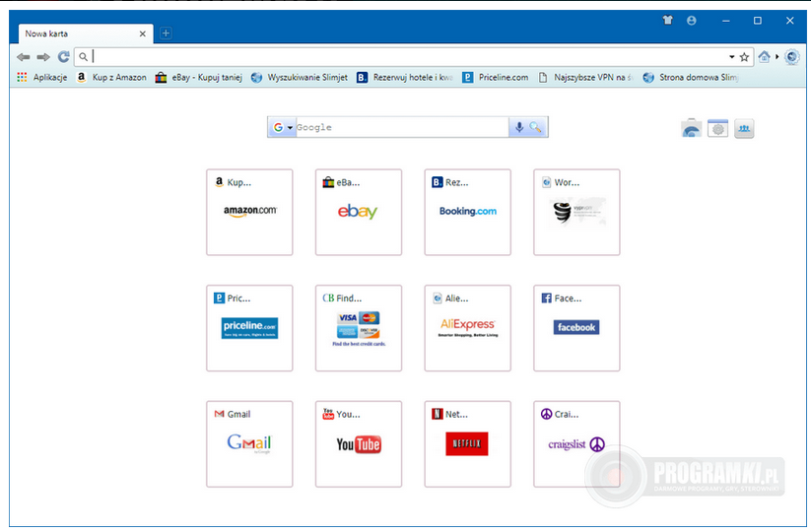This screenshot has height=532, width=811.
Task: Open Kup z Amazon bookmark
Action: tap(111, 77)
